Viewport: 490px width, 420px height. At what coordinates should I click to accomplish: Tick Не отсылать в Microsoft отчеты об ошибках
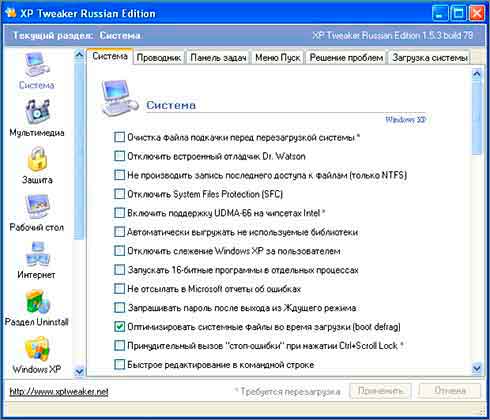pos(119,288)
